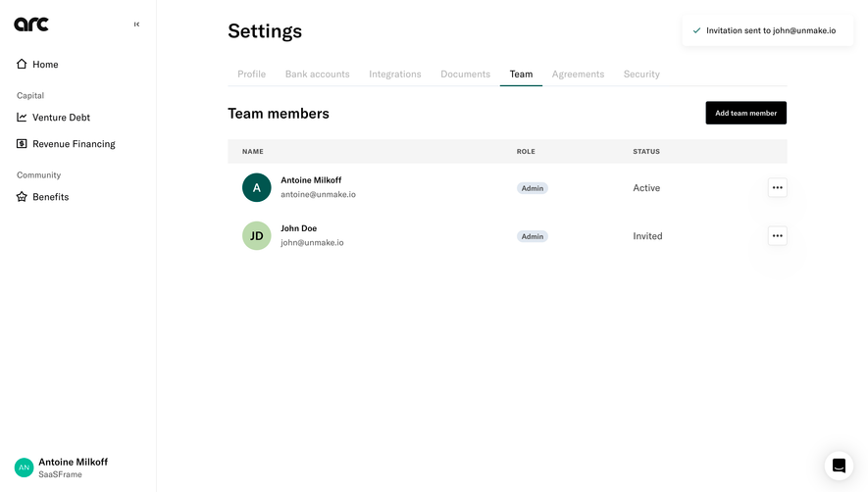Image resolution: width=868 pixels, height=492 pixels.
Task: Click the John Doe name
Action: pyautogui.click(x=299, y=228)
